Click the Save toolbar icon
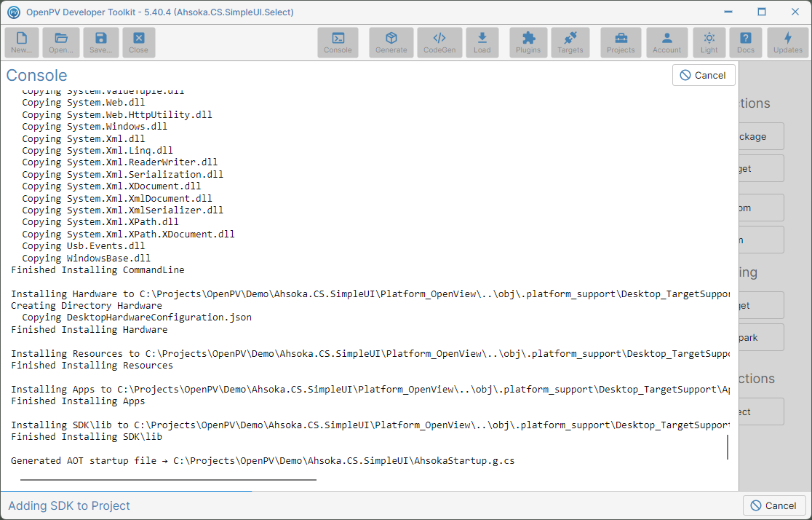This screenshot has width=812, height=520. (x=100, y=42)
